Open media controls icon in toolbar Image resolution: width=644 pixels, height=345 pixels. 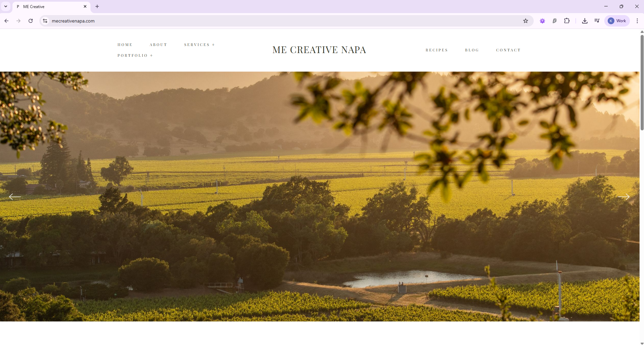(x=597, y=21)
